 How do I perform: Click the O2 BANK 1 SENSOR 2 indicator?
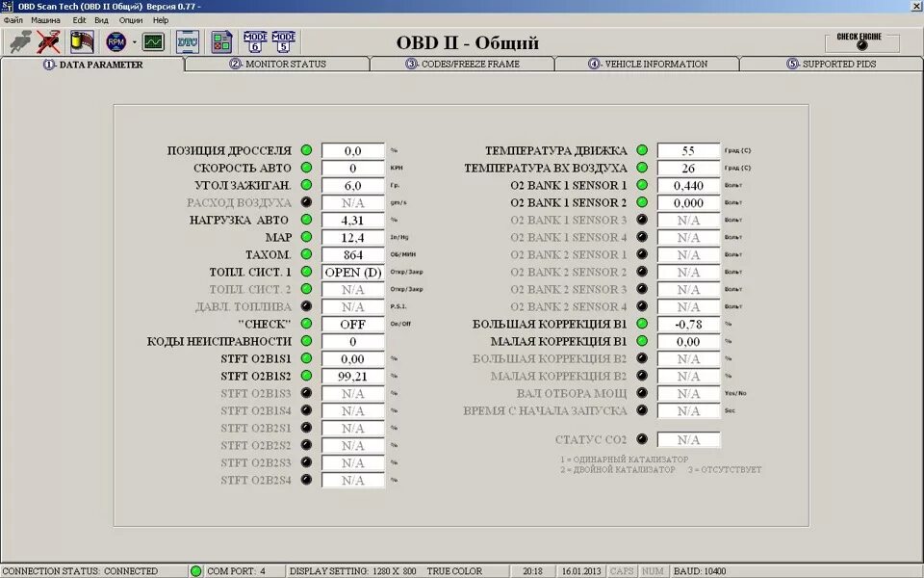point(642,202)
